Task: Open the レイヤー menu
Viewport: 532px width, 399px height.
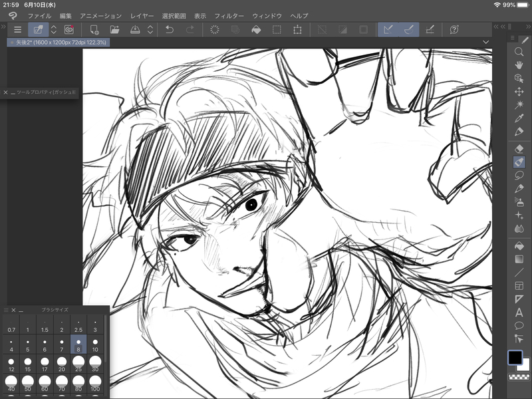Action: [x=142, y=16]
